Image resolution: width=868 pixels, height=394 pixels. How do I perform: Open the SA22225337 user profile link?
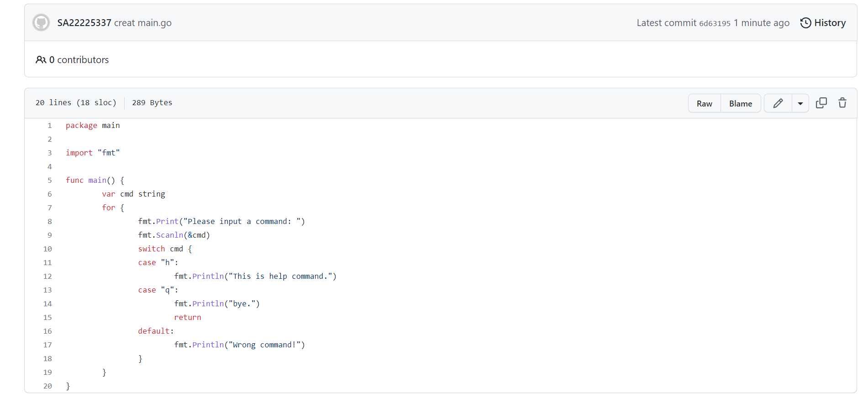click(x=84, y=23)
